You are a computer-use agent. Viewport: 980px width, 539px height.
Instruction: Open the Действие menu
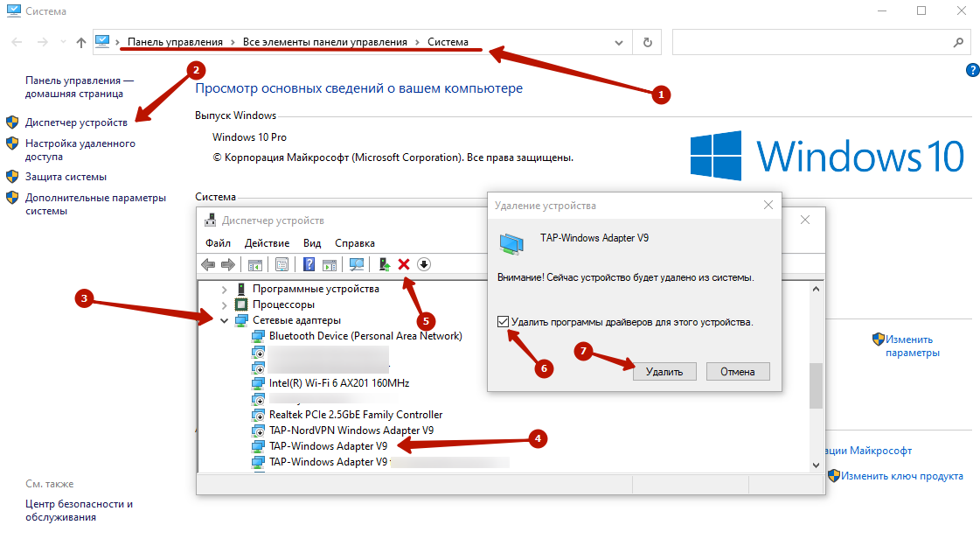coord(267,243)
